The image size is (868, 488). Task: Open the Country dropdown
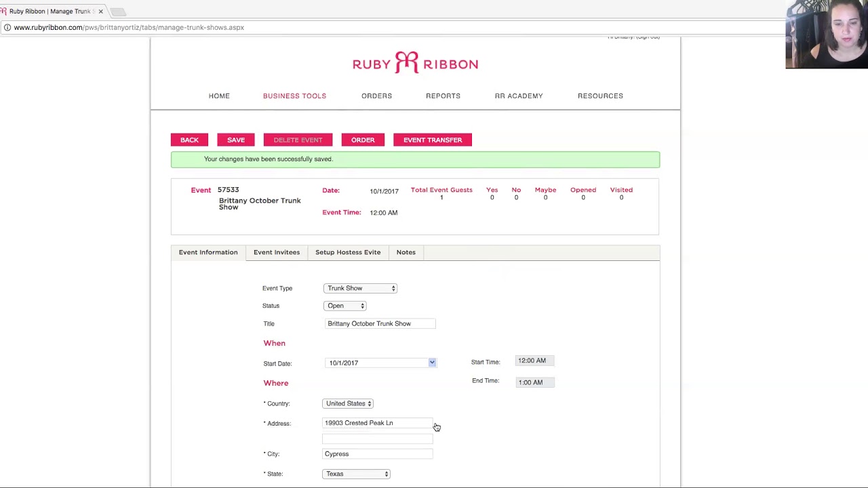click(x=348, y=403)
